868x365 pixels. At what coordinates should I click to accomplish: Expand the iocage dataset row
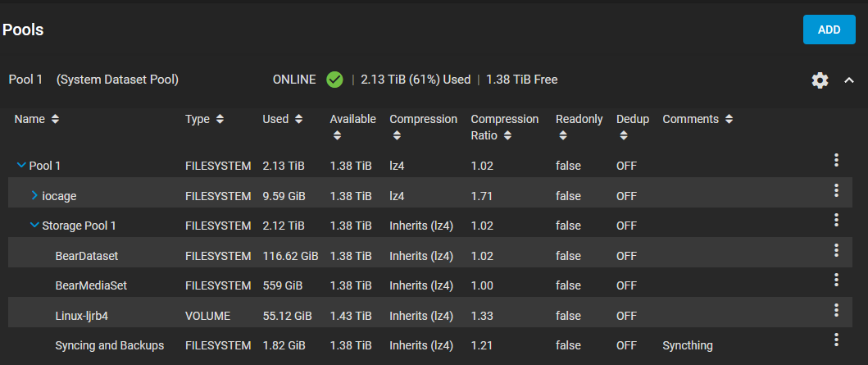(34, 196)
